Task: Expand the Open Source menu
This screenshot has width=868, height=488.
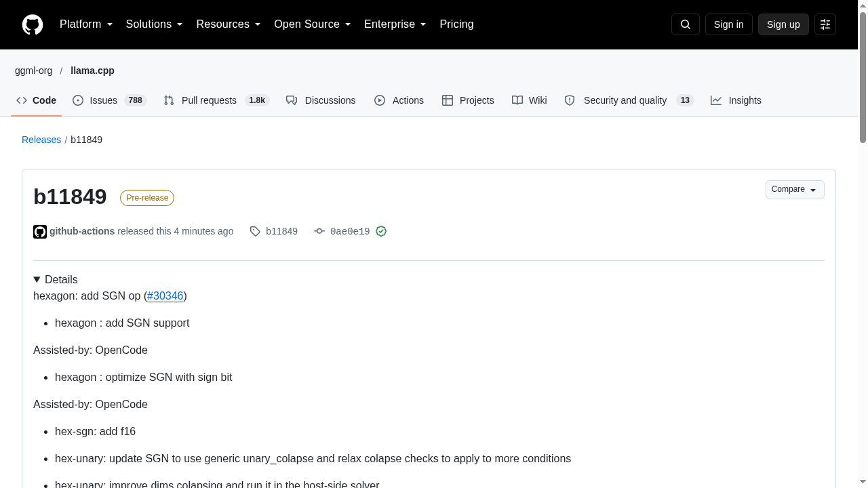Action: click(313, 24)
